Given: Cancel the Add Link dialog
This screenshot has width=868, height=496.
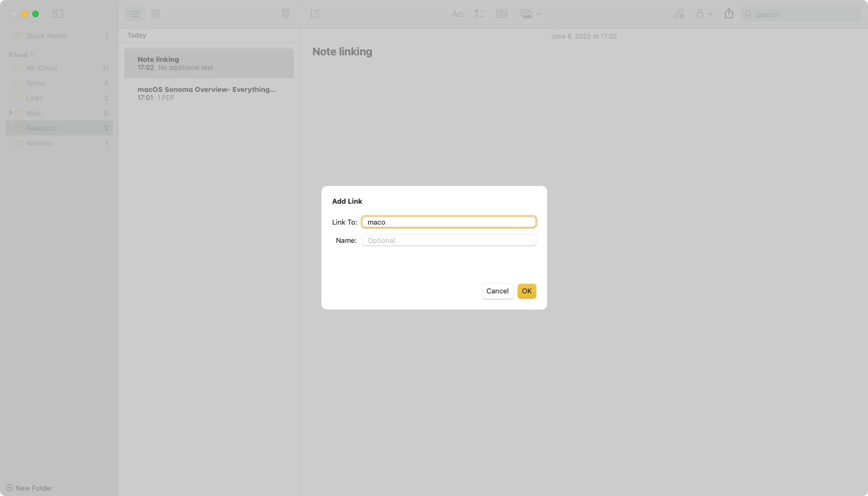Looking at the screenshot, I should click(x=497, y=291).
